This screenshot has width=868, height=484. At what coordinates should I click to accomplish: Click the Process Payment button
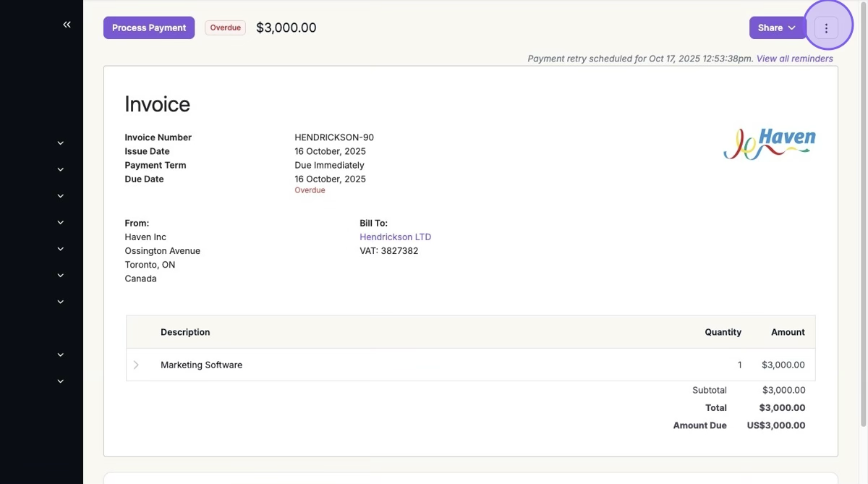pyautogui.click(x=149, y=28)
